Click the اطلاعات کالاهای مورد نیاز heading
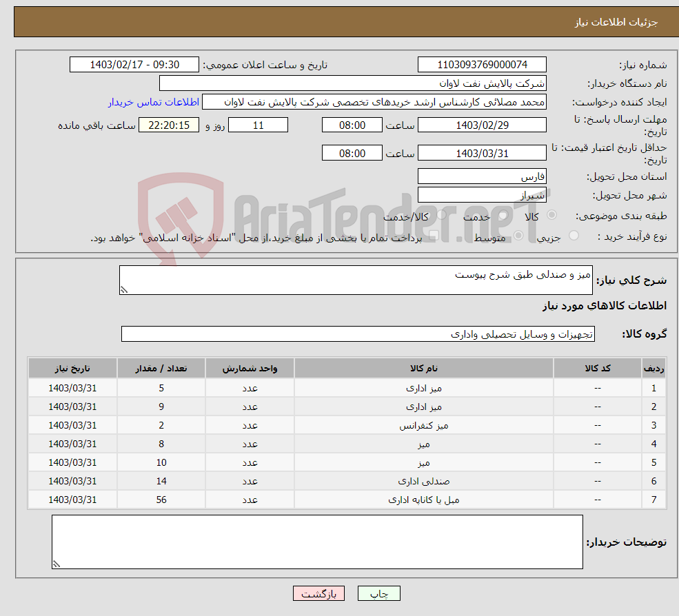The width and height of the screenshot is (679, 616). tap(605, 306)
